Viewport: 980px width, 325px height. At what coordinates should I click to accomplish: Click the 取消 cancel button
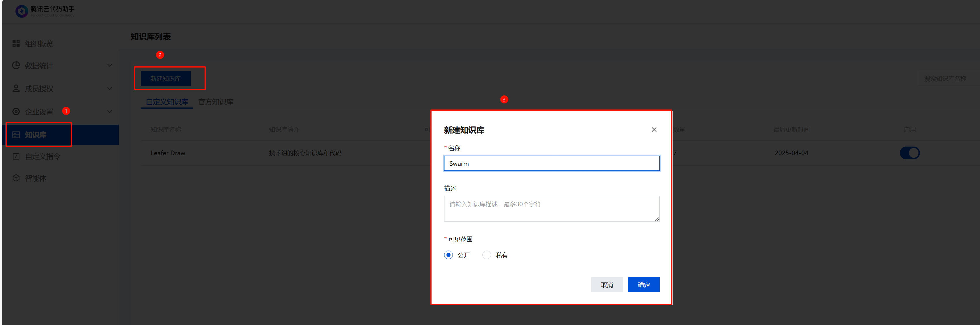click(x=607, y=285)
